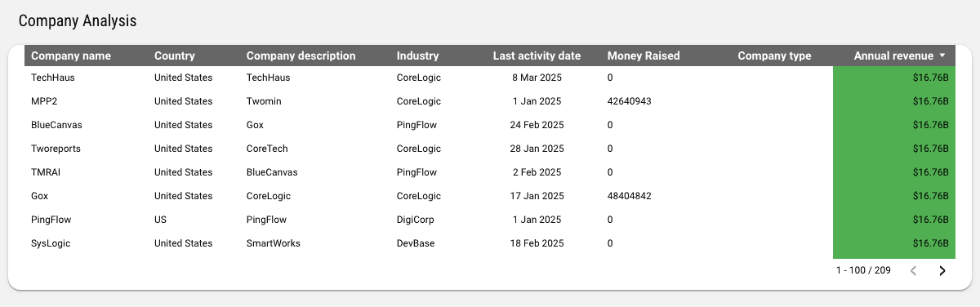Select BlueCanvas in Company name column

pyautogui.click(x=56, y=125)
